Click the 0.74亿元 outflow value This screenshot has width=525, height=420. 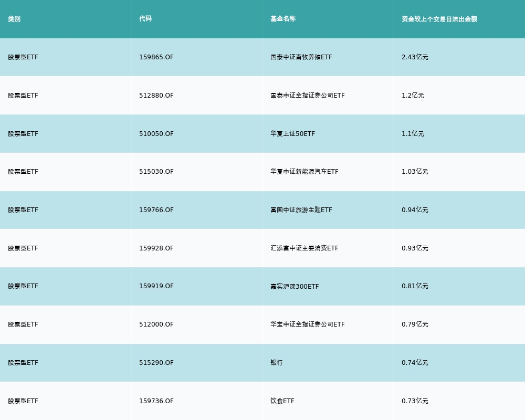tap(415, 363)
